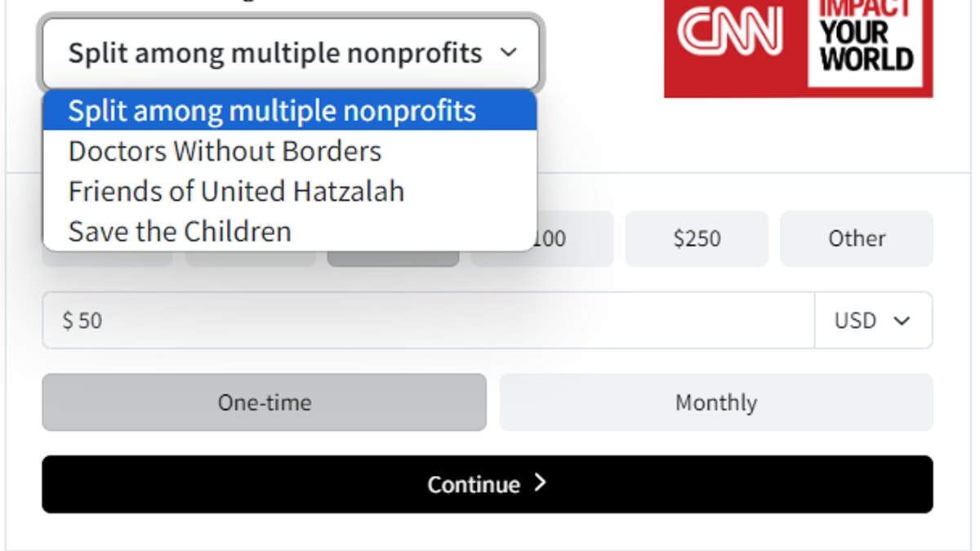Switch donation frequency to Monthly
Viewport: 980px width, 551px height.
click(715, 402)
